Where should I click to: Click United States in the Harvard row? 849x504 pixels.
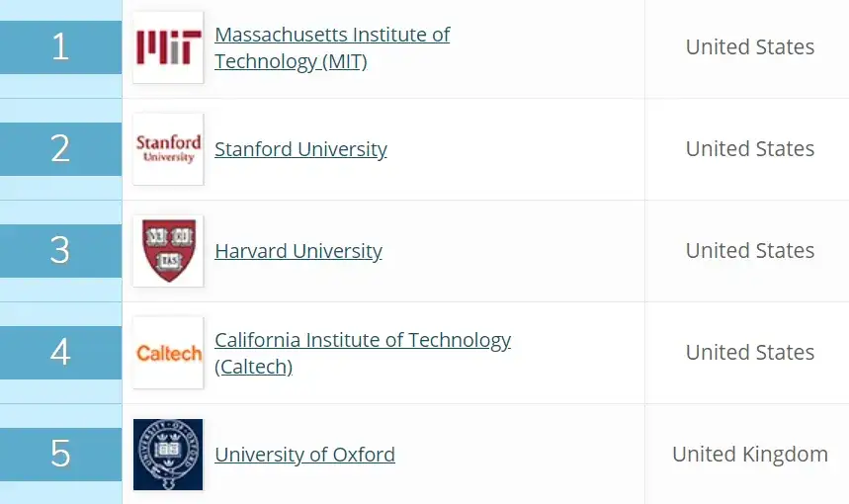pos(750,251)
